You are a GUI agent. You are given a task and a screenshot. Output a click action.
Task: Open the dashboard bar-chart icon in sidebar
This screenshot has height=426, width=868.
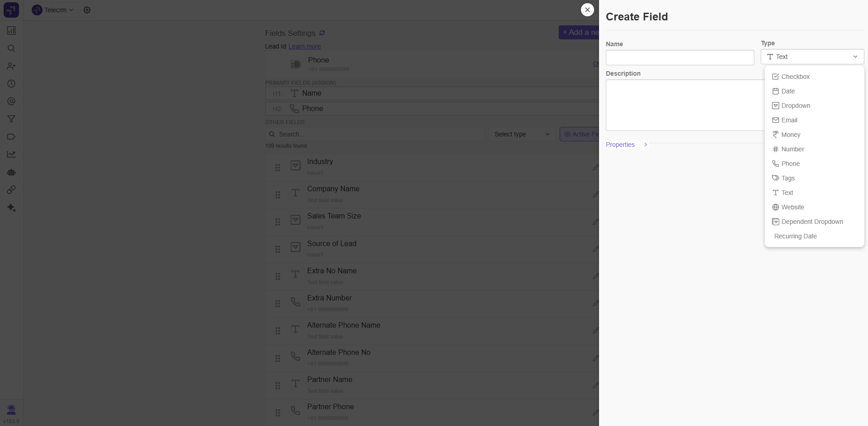(11, 30)
